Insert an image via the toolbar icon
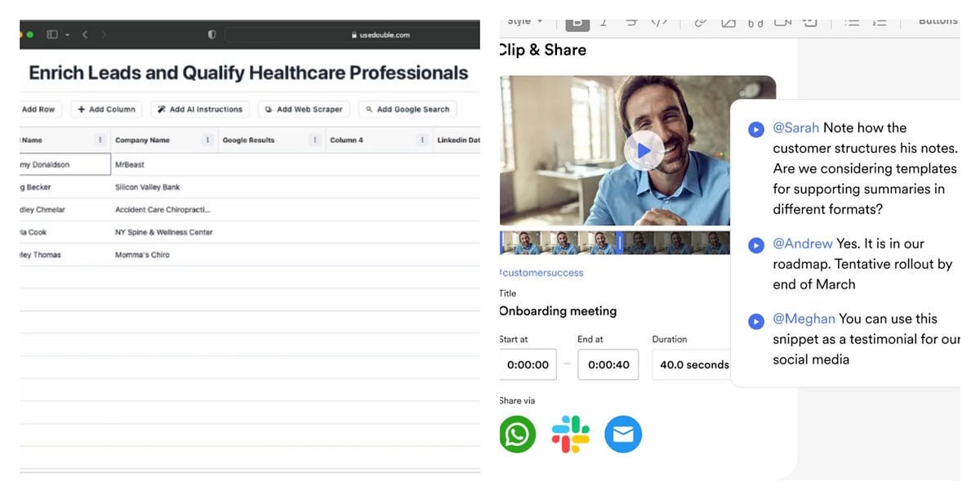 click(728, 22)
